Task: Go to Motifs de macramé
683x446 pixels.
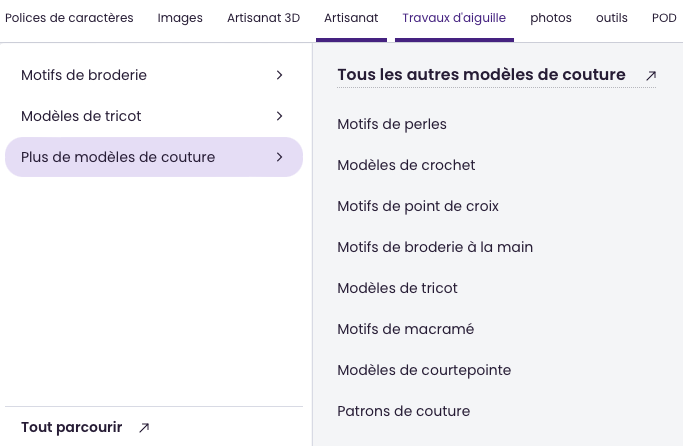Action: [405, 329]
